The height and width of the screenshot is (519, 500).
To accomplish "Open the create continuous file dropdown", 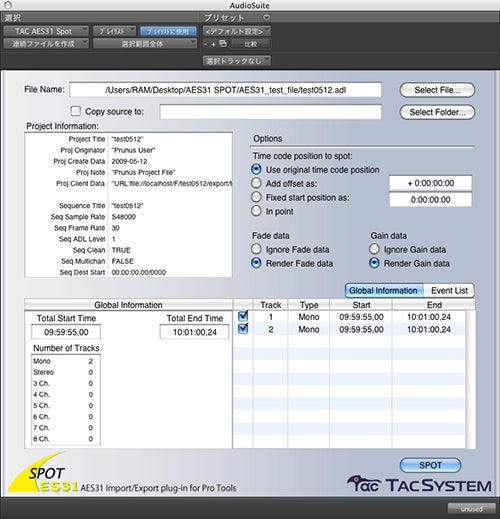I will coord(46,44).
